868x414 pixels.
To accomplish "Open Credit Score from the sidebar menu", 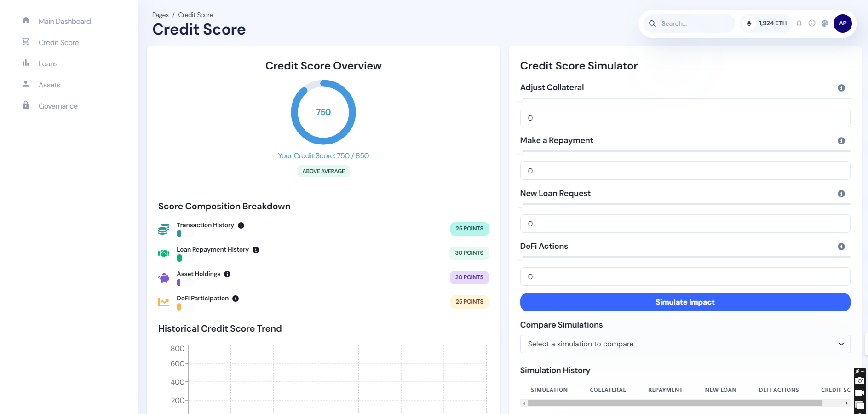I will click(x=58, y=42).
